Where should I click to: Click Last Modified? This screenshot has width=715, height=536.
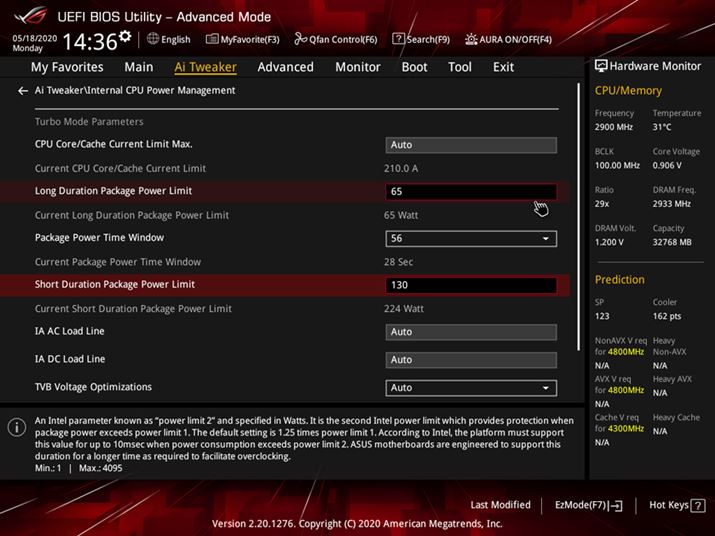[500, 505]
